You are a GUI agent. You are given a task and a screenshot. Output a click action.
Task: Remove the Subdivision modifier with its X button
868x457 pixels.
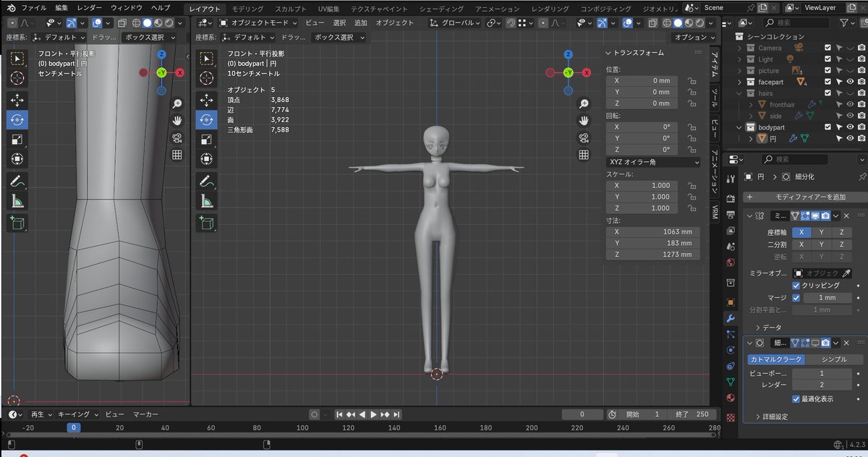[x=845, y=343]
